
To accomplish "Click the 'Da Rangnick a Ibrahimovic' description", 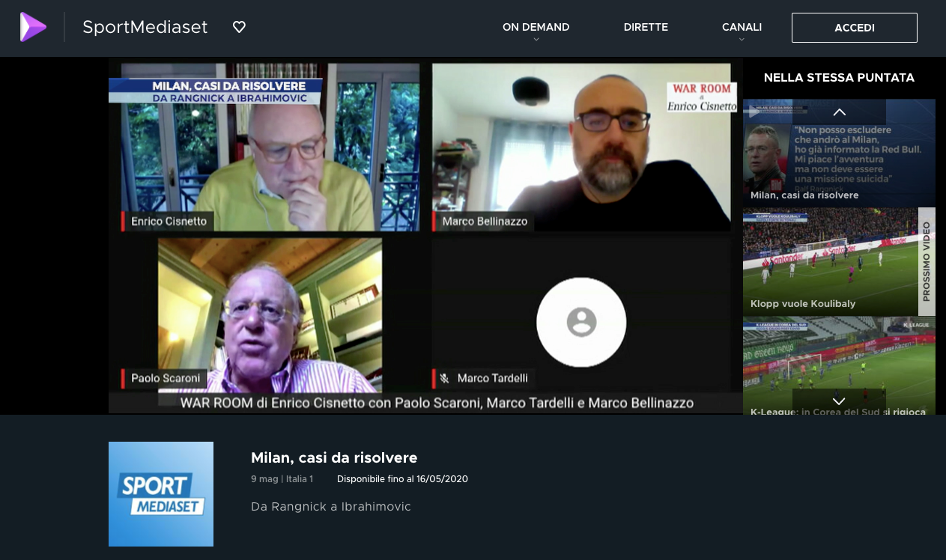I will pyautogui.click(x=331, y=507).
